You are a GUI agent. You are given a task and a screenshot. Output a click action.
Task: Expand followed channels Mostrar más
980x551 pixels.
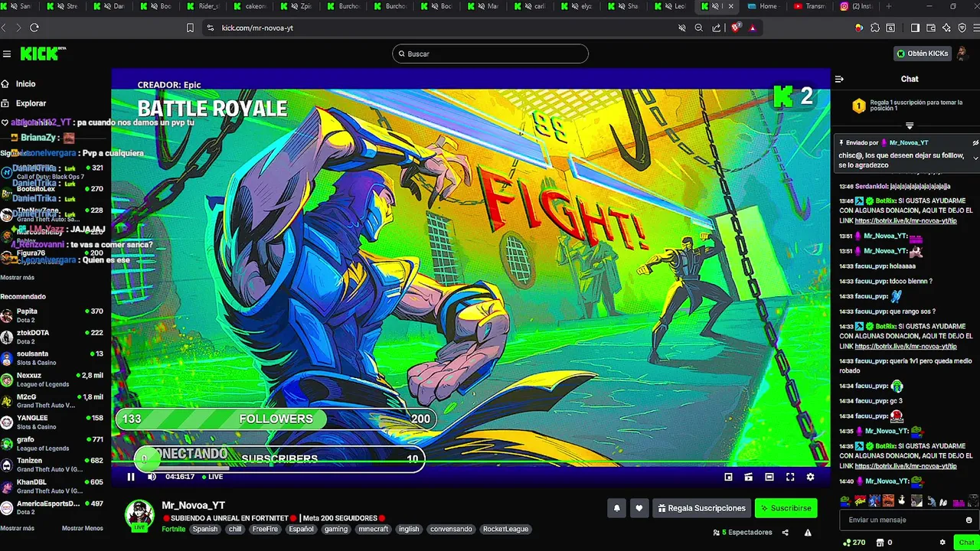tap(17, 277)
